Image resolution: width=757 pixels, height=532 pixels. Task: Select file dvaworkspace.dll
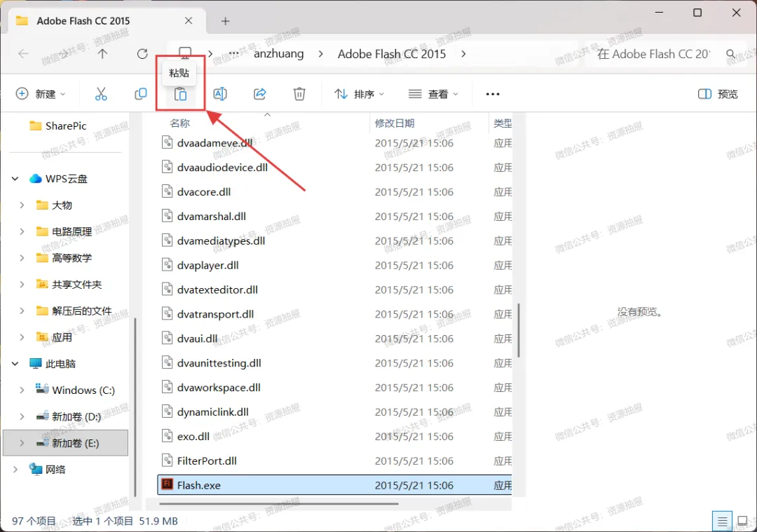pyautogui.click(x=334, y=387)
